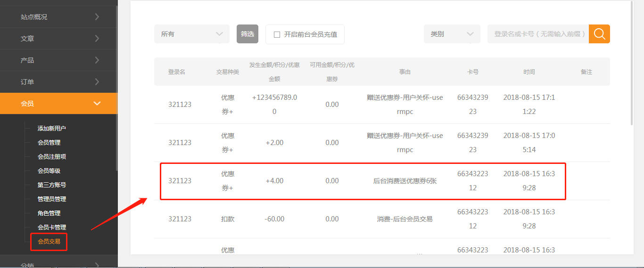Navigate to 管理员管理
Screen dimensions: 644x268
[x=52, y=199]
